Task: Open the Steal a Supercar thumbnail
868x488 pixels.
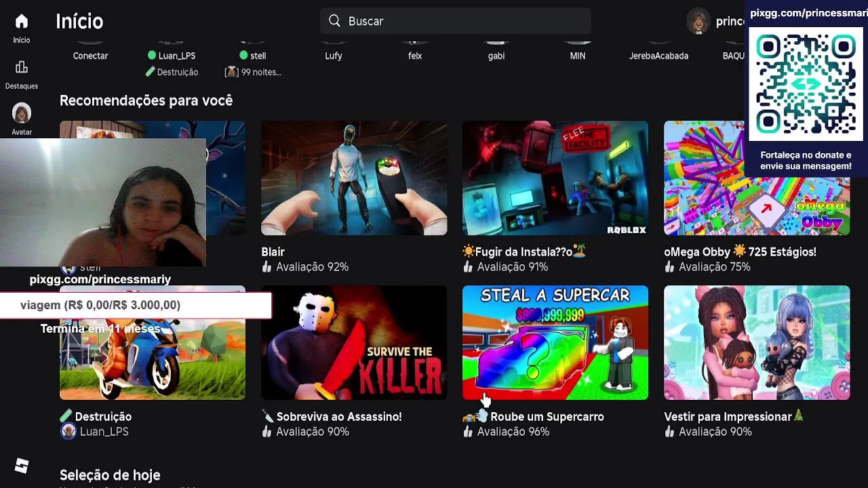Action: [555, 343]
